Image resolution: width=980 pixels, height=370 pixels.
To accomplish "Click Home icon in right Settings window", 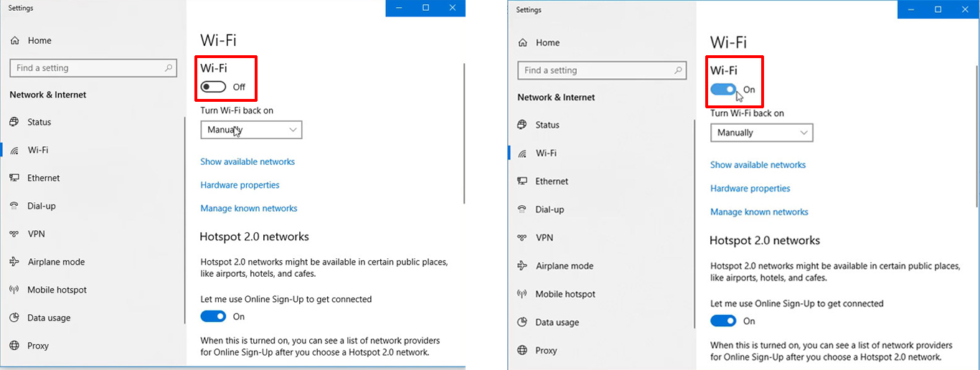I will pyautogui.click(x=522, y=43).
